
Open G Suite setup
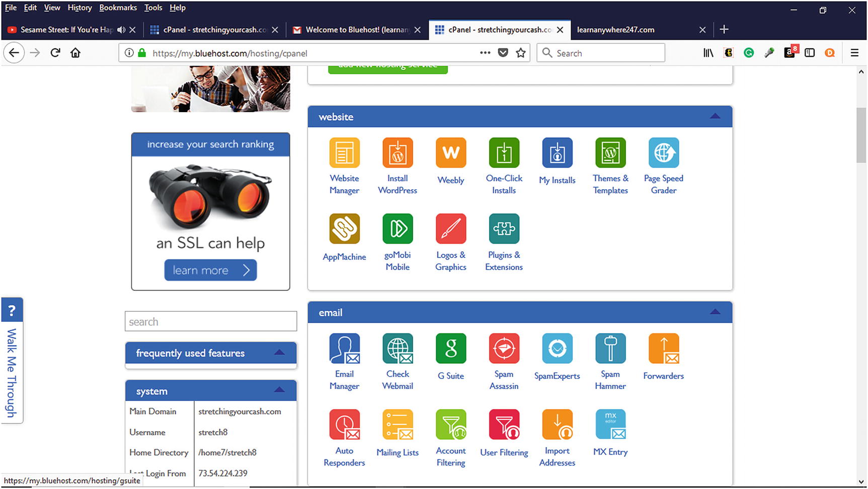point(451,349)
